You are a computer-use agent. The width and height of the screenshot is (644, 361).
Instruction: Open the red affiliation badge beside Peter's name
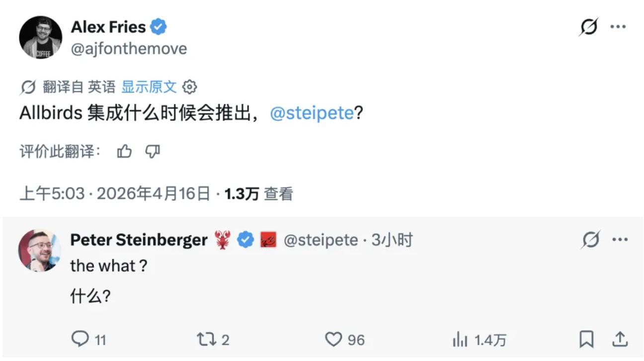click(268, 241)
